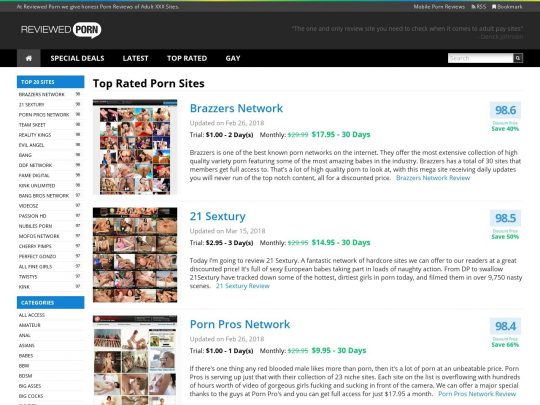Click the Top 20 Sites sidebar header

51,82
